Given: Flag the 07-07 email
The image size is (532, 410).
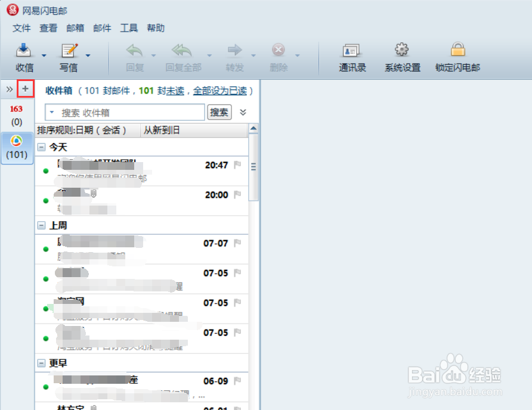Looking at the screenshot, I should tap(237, 243).
